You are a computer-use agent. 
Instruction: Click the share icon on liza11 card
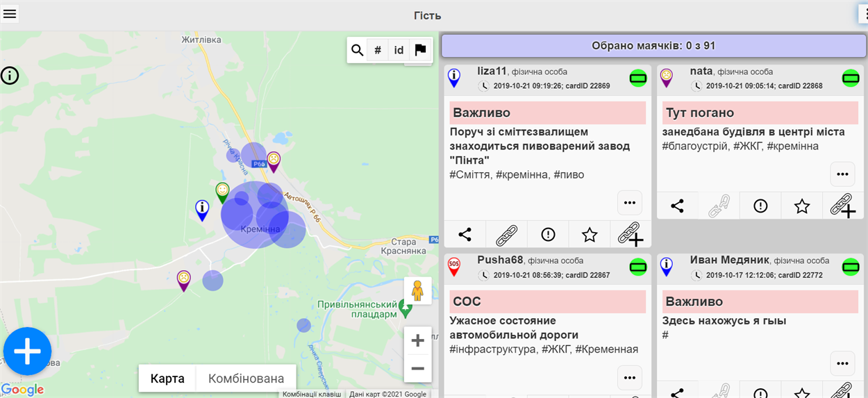pos(465,235)
